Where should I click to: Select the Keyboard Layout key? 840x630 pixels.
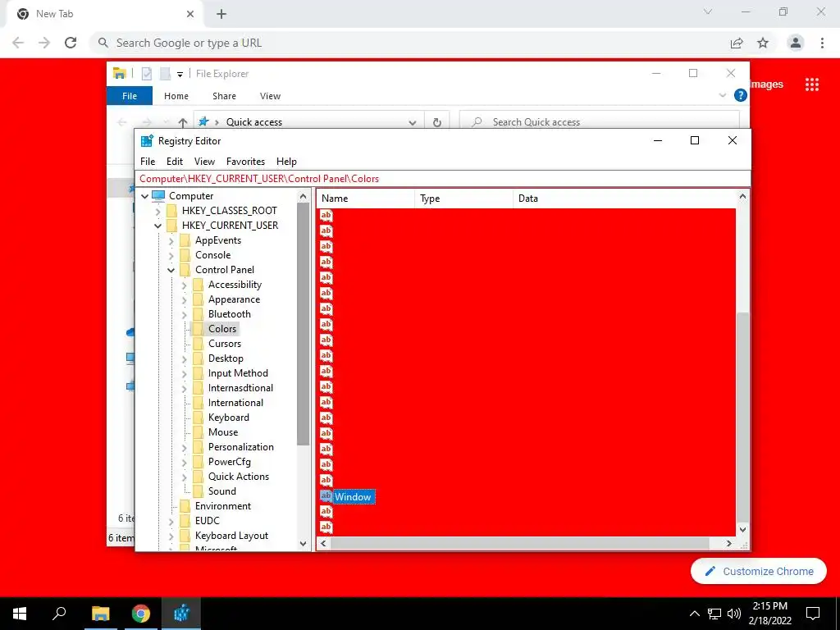(x=231, y=535)
